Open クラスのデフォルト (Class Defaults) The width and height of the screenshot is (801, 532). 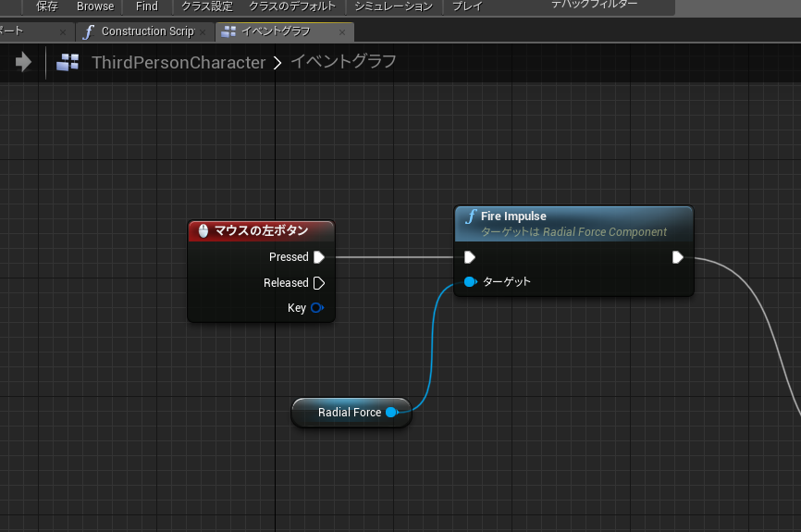click(292, 6)
